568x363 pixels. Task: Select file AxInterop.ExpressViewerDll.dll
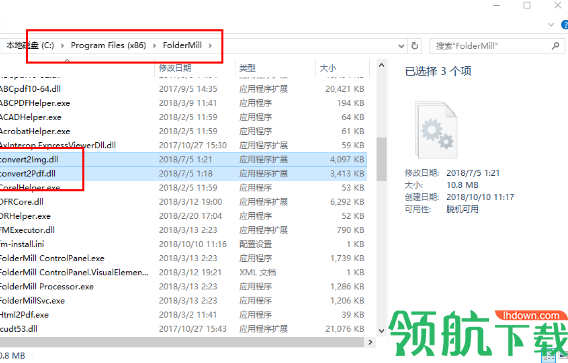tap(58, 145)
